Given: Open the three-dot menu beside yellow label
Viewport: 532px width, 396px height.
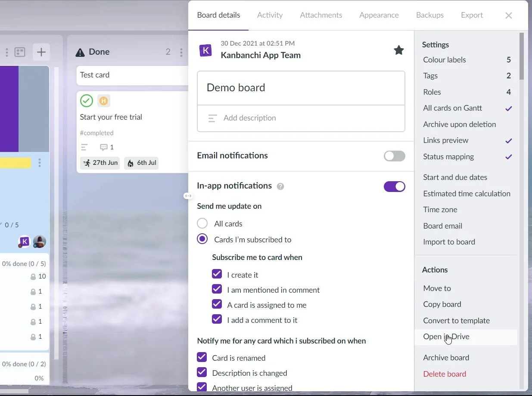Looking at the screenshot, I should 40,163.
